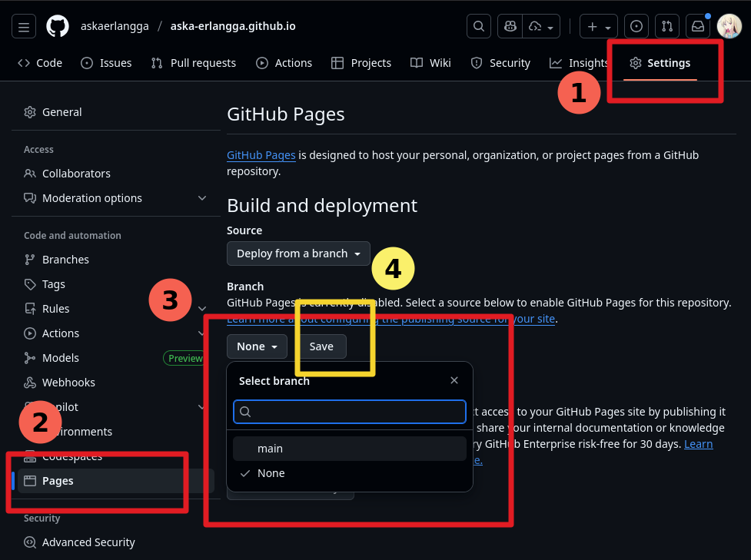The width and height of the screenshot is (751, 560).
Task: Open the Tags settings section
Action: pos(52,283)
